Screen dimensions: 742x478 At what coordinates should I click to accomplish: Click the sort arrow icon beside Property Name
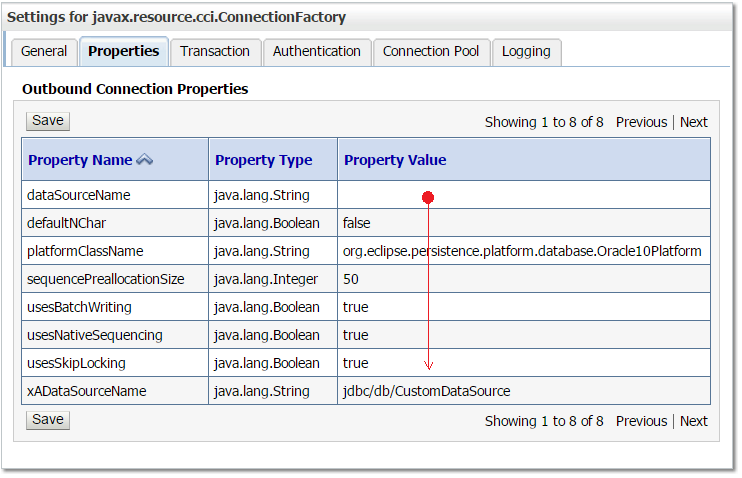click(x=145, y=160)
